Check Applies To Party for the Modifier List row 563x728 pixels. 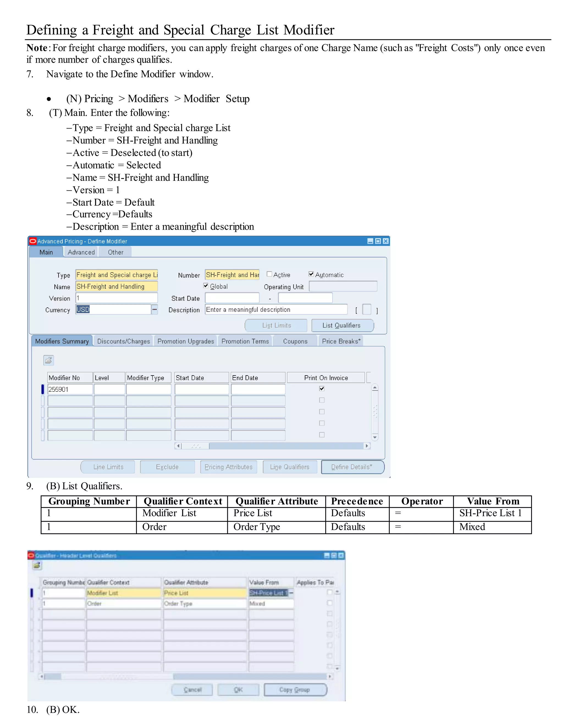tap(330, 592)
